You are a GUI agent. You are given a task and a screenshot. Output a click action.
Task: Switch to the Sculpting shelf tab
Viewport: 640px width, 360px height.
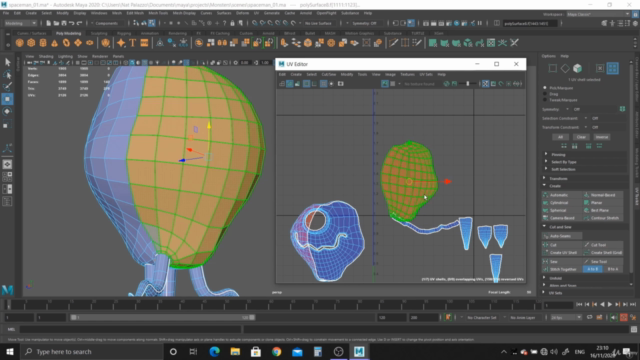99,33
